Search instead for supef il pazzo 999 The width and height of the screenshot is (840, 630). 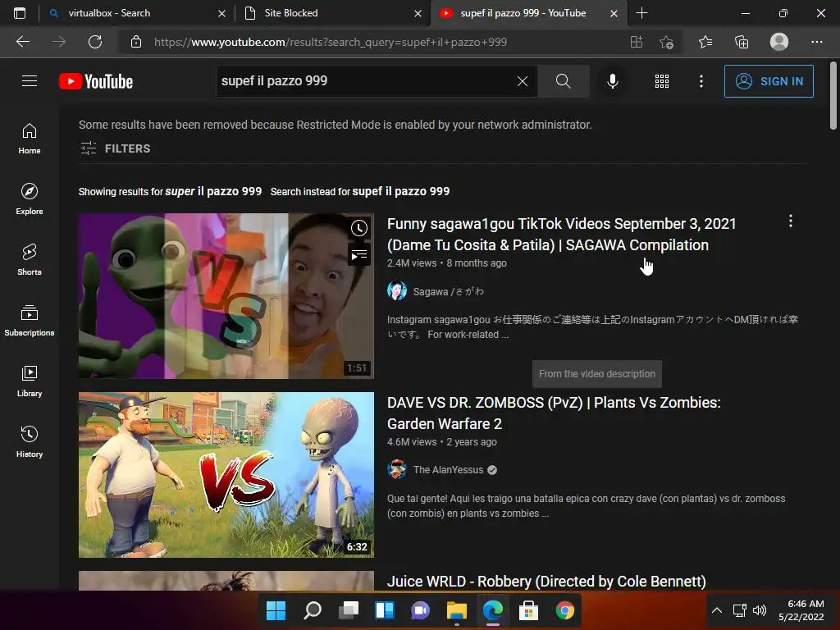400,191
